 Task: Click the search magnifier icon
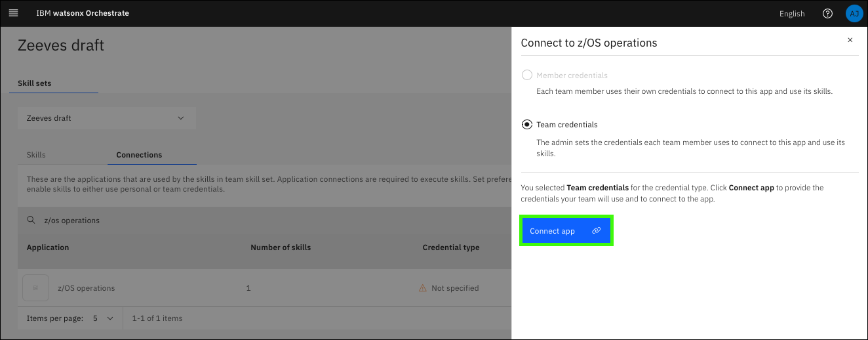pos(31,221)
